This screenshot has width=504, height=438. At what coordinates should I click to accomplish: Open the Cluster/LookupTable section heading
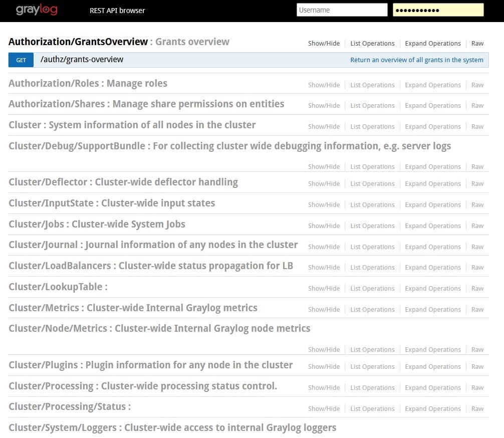(x=58, y=287)
